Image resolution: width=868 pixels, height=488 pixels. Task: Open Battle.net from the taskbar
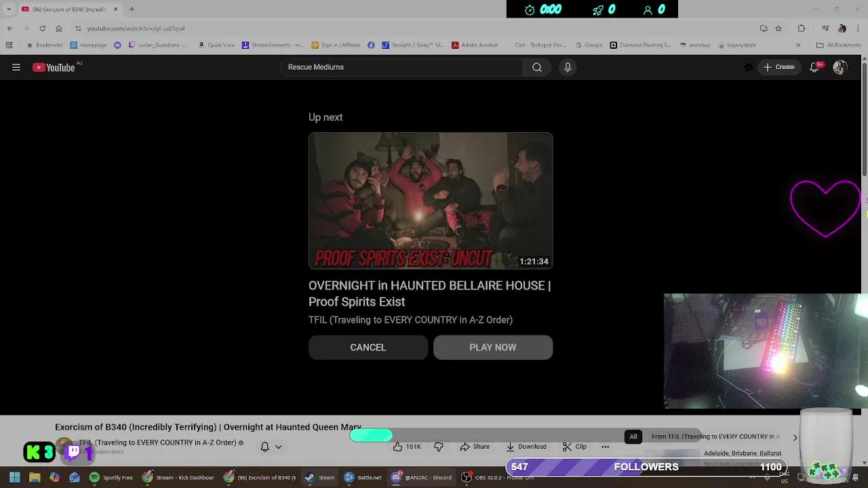pyautogui.click(x=363, y=478)
